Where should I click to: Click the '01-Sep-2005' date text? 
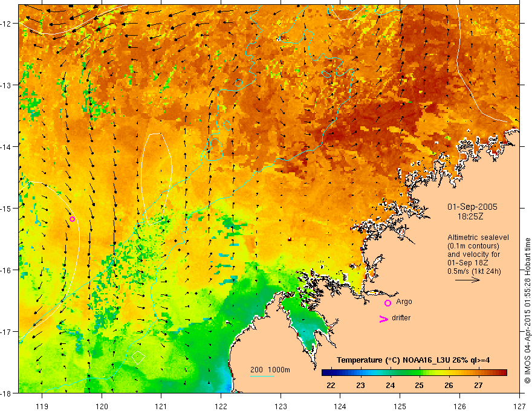tap(472, 207)
